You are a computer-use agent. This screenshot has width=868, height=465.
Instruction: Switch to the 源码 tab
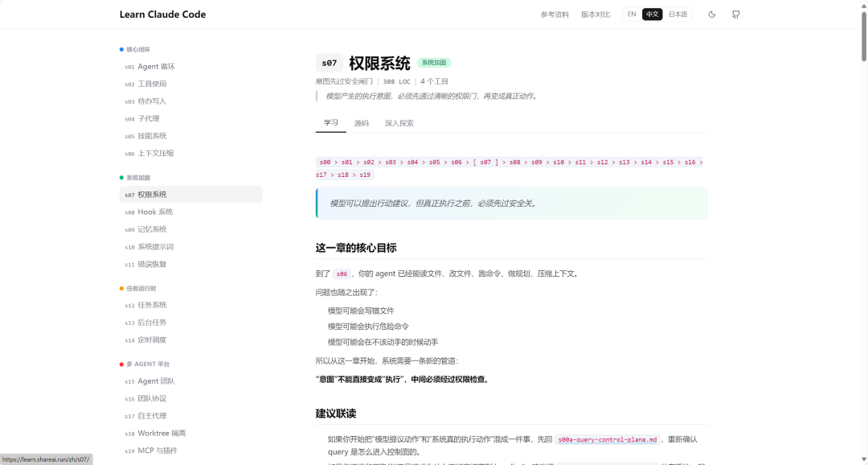[362, 122]
